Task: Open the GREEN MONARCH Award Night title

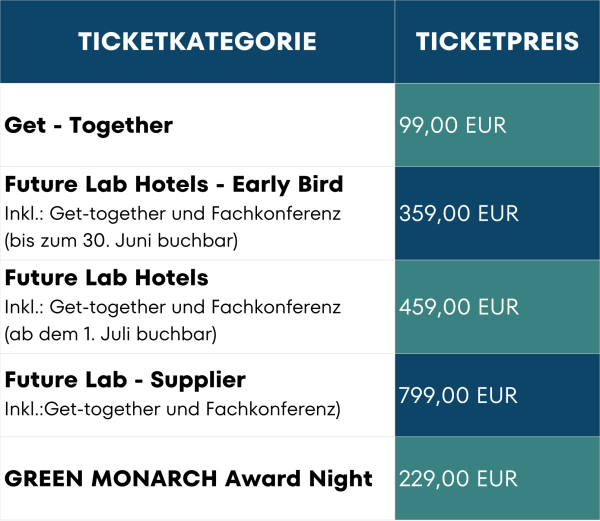Action: pyautogui.click(x=189, y=479)
